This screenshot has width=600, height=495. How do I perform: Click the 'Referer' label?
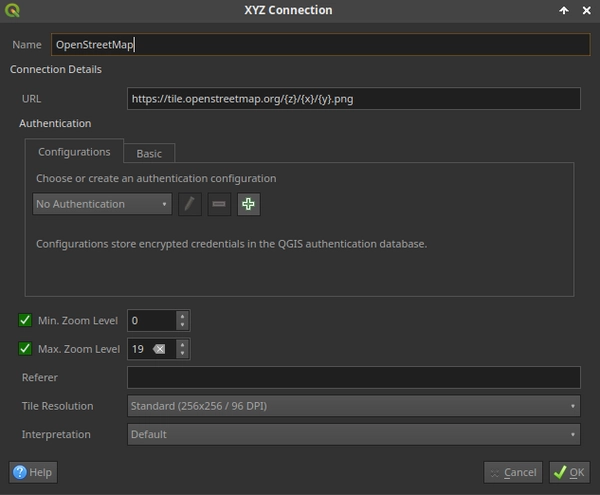point(40,378)
